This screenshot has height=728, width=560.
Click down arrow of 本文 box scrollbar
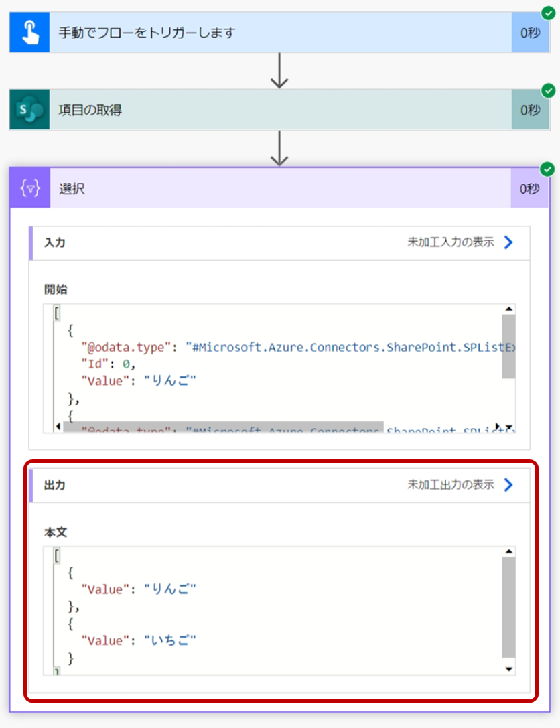[509, 669]
